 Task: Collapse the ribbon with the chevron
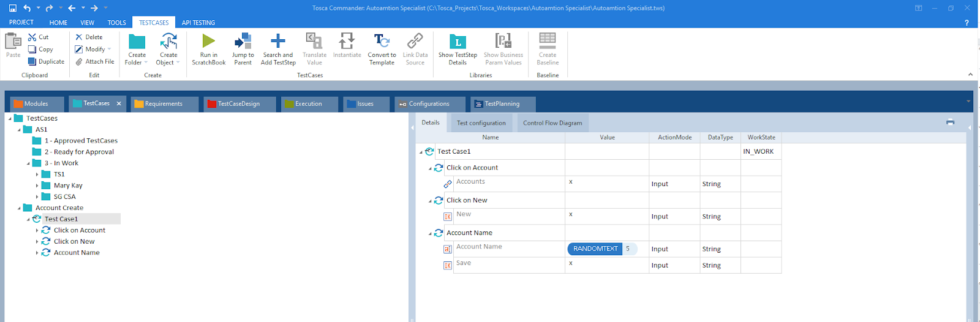coord(970,75)
